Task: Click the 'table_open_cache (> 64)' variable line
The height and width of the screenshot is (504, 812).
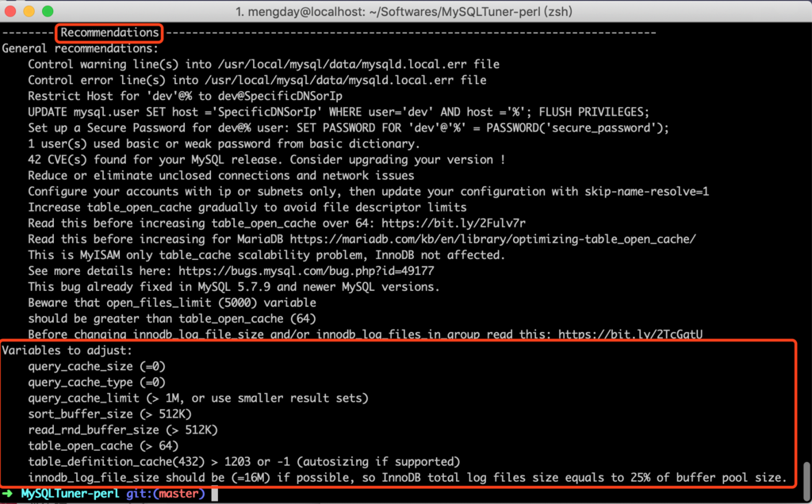Action: pyautogui.click(x=103, y=446)
